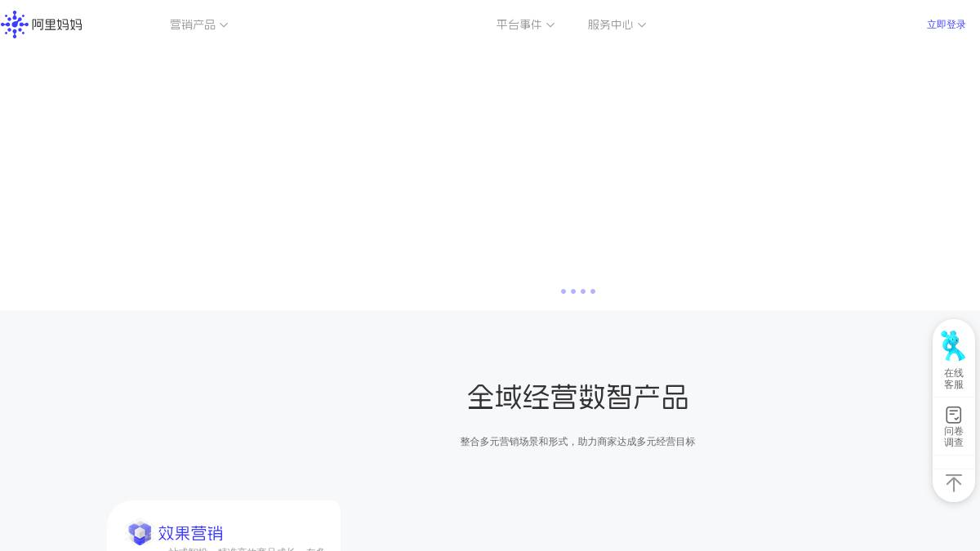Select the 营销产品 menu item
Image resolution: width=980 pixels, height=551 pixels.
193,24
